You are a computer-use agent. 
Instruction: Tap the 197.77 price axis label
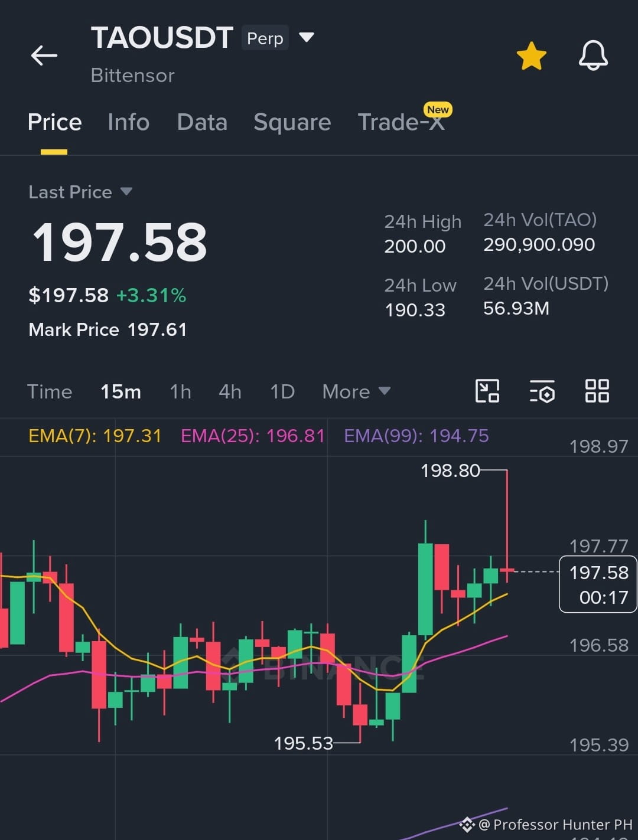[598, 546]
